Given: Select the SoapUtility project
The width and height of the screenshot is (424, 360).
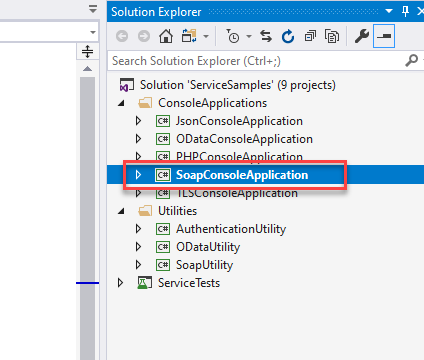Looking at the screenshot, I should 204,265.
